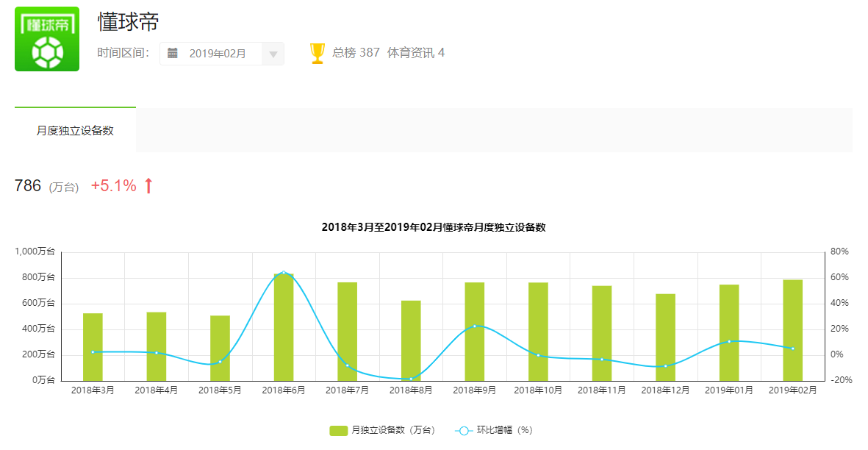Click the +5.1% growth value
868x450 pixels.
[113, 185]
